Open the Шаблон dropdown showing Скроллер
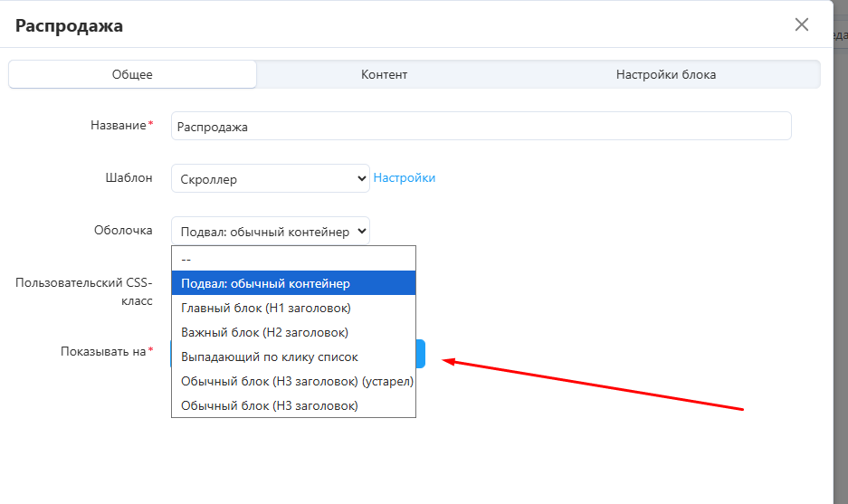 270,179
